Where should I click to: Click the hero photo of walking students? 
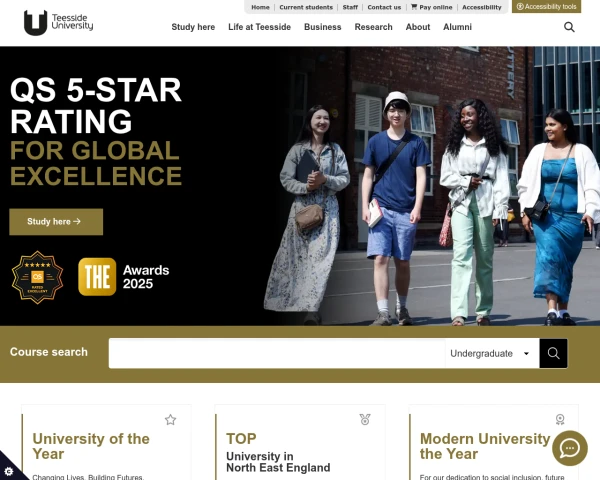coord(432,186)
